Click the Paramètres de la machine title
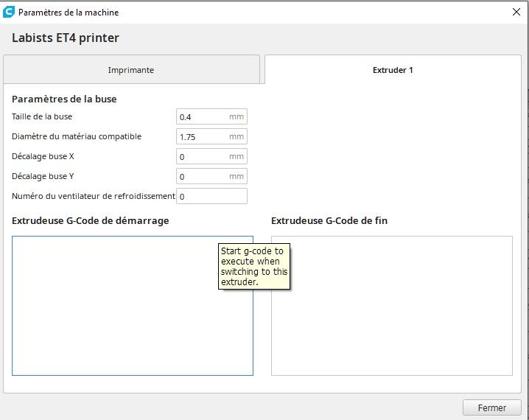This screenshot has height=420, width=529. (69, 13)
